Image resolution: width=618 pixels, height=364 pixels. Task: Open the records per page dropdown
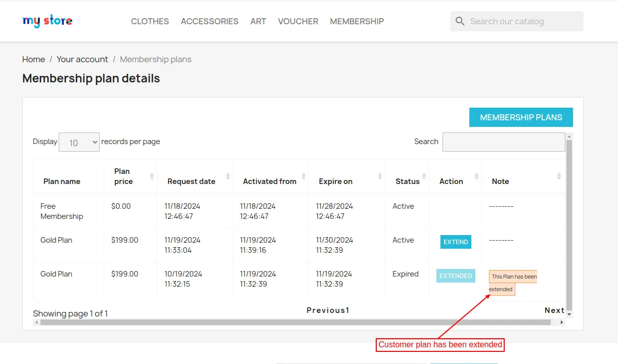pyautogui.click(x=79, y=142)
